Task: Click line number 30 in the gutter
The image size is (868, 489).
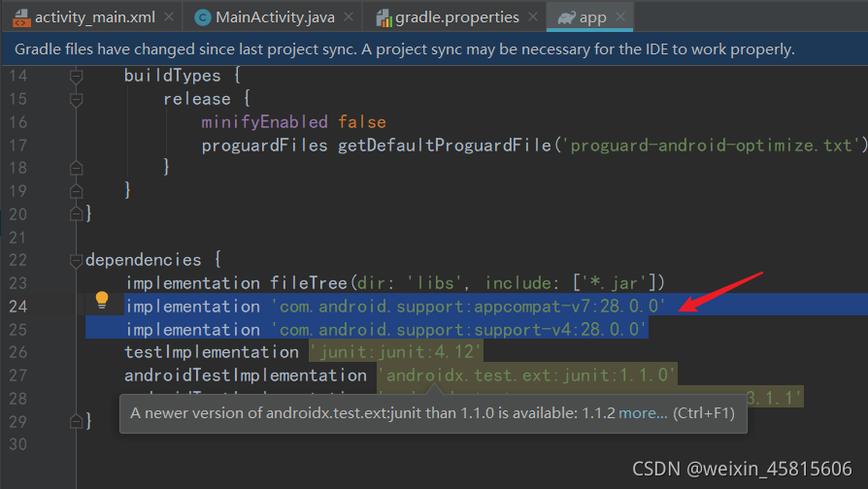Action: [x=17, y=444]
